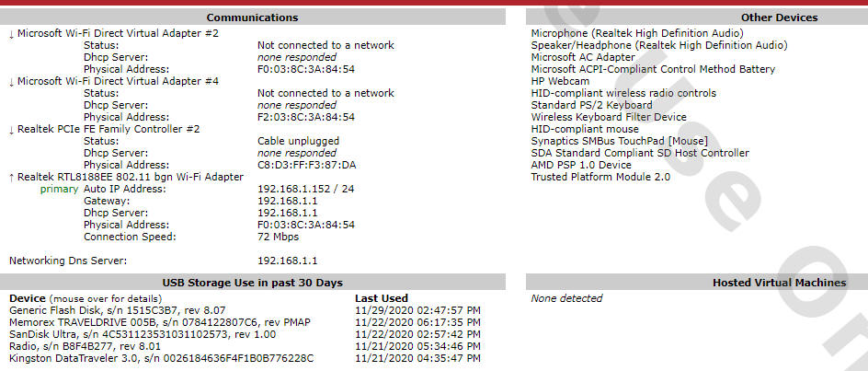868x371 pixels.
Task: Click the USB Storage Use in past 30 Days header
Action: click(x=253, y=283)
